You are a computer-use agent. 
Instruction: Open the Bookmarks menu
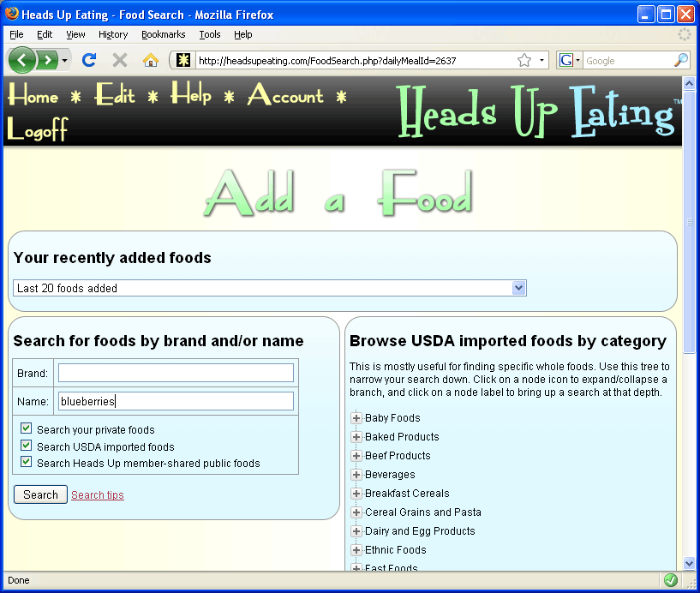[x=164, y=34]
